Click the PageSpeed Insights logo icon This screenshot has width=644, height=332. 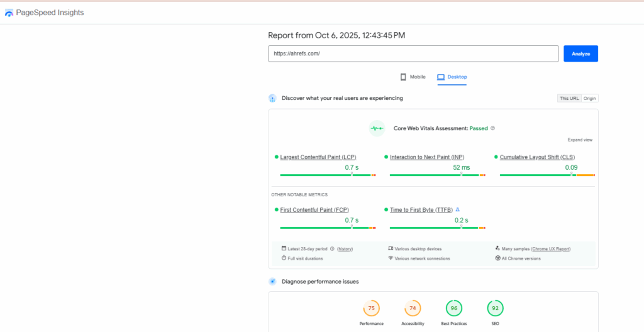(9, 13)
